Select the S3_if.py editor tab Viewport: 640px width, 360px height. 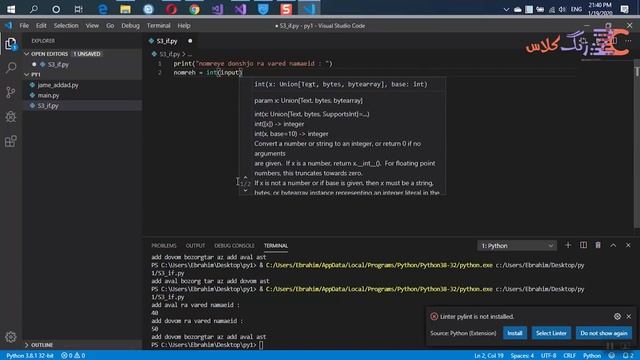170,41
